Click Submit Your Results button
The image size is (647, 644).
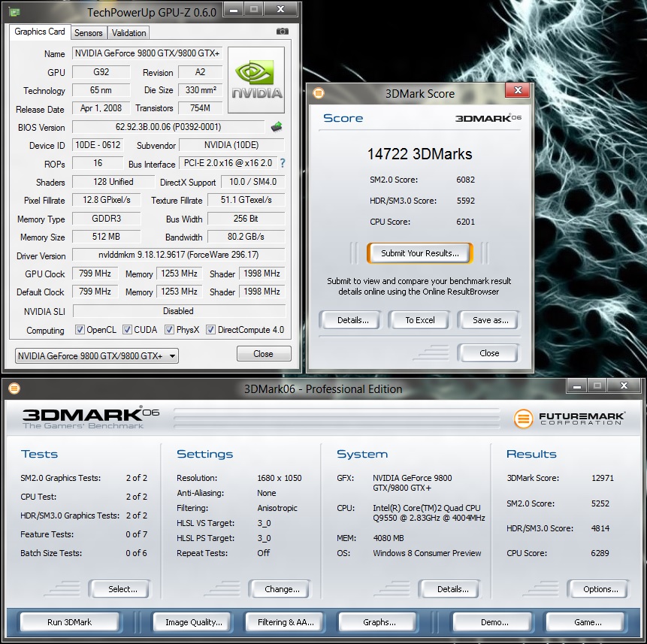tap(419, 253)
